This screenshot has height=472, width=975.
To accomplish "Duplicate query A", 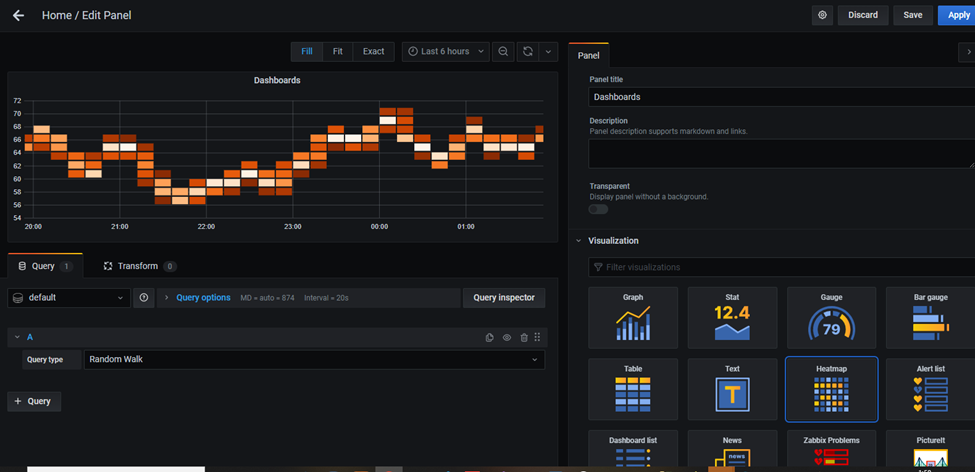I will [x=489, y=338].
